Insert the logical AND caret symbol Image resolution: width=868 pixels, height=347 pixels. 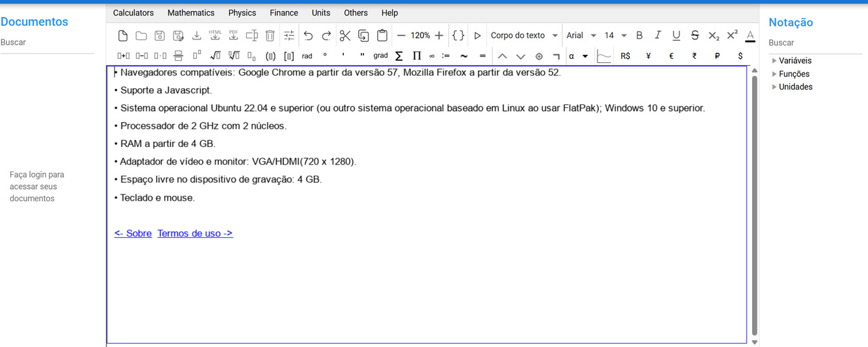pos(502,56)
